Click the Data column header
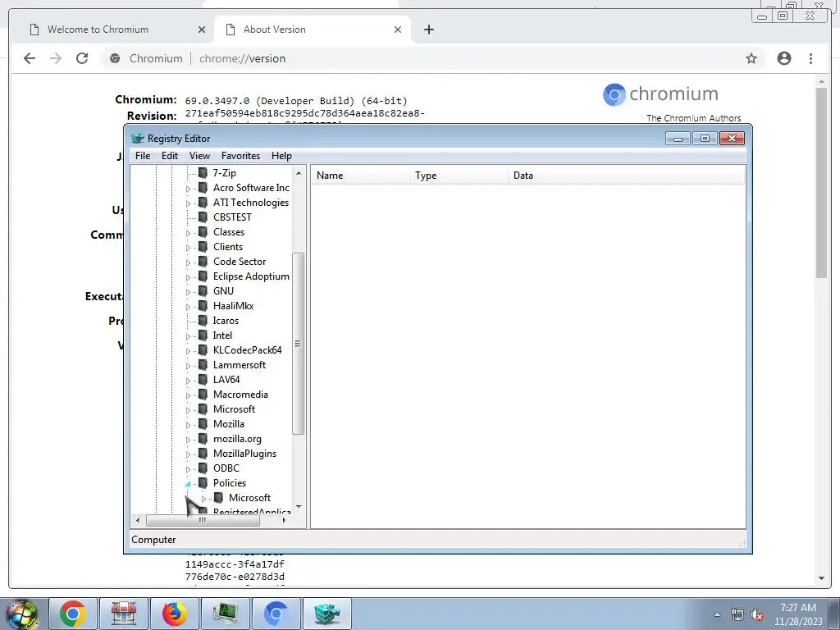This screenshot has height=630, width=840. (x=626, y=176)
